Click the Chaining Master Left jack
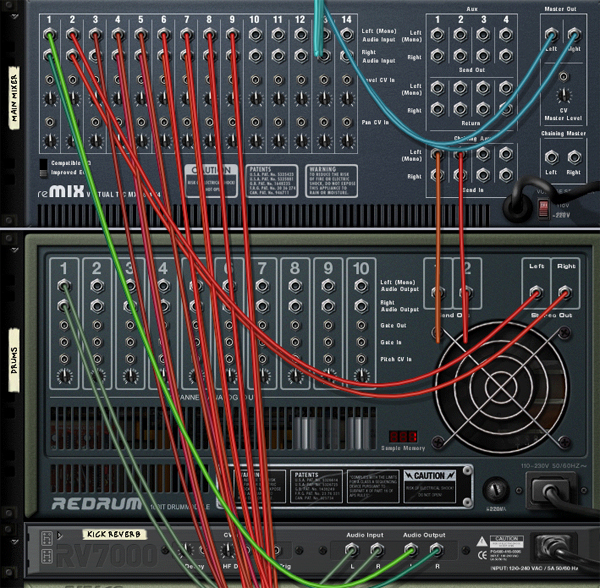This screenshot has width=600, height=588. (x=551, y=157)
